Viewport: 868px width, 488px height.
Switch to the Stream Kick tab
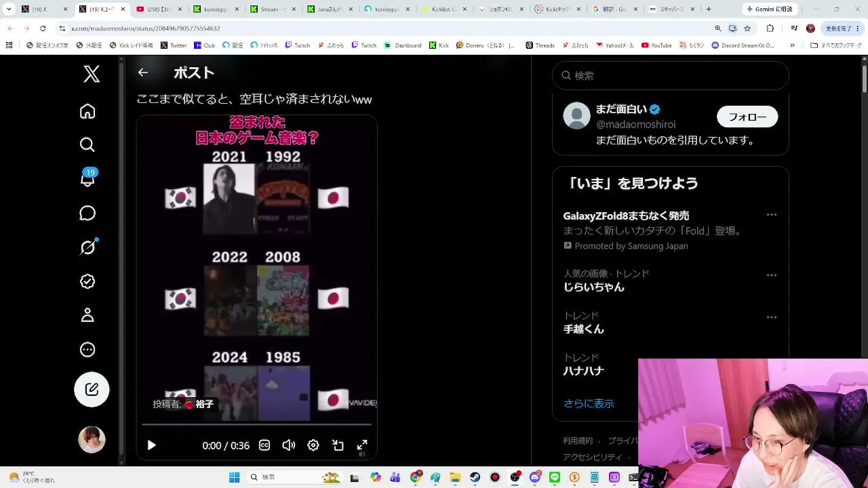pos(273,9)
